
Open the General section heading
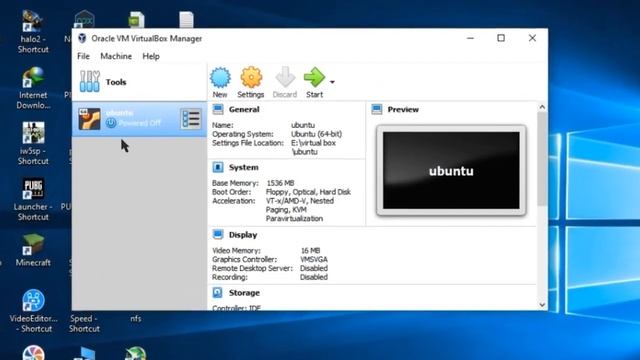(244, 109)
